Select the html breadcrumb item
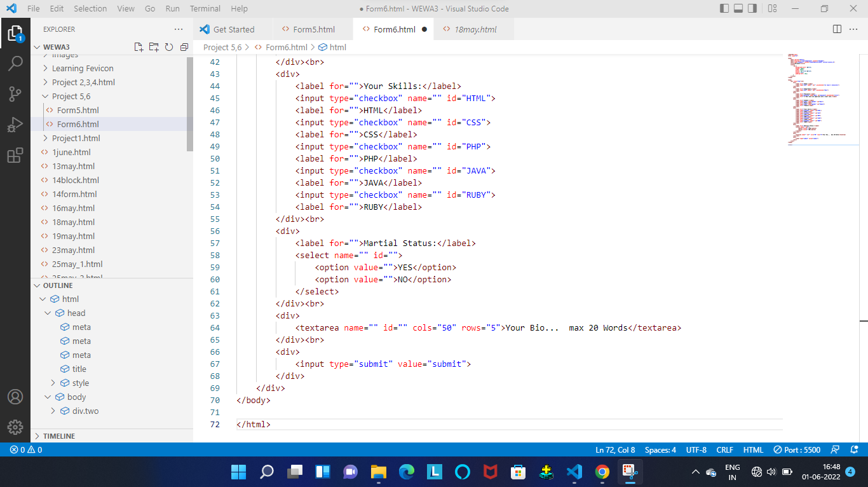The width and height of the screenshot is (868, 487). (332, 47)
